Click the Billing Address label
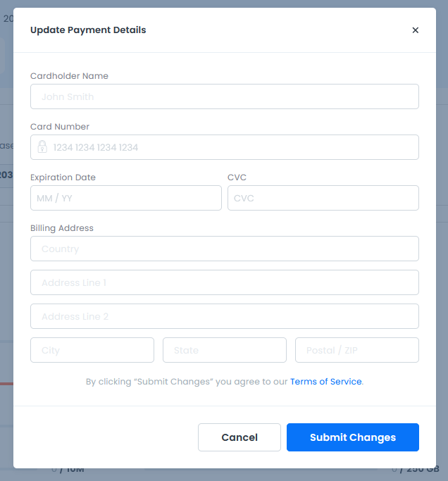This screenshot has width=448, height=481. click(62, 228)
